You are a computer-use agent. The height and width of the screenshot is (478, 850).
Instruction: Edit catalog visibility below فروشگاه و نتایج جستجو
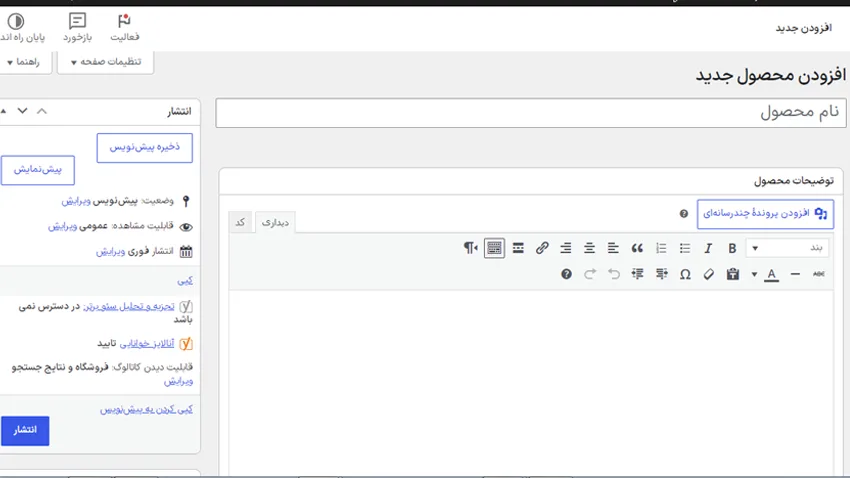[x=178, y=381]
